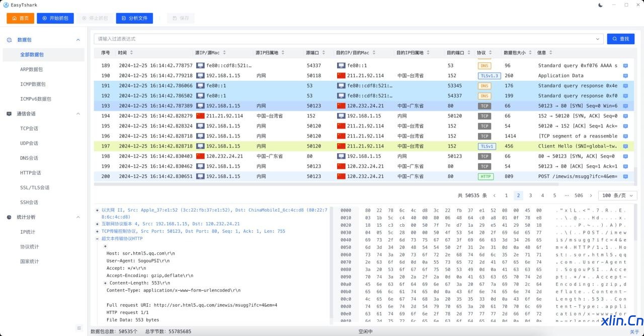644x336 pixels.
Task: Click the sidebar collapse icon at bottom
Action: click(79, 328)
